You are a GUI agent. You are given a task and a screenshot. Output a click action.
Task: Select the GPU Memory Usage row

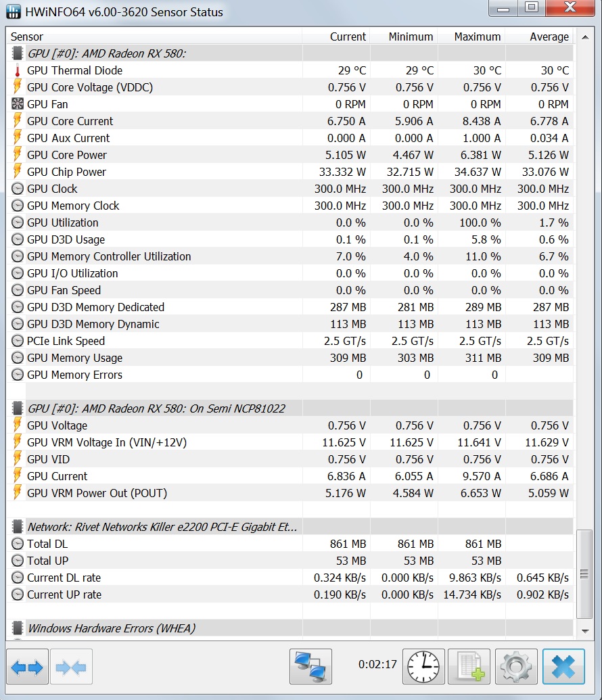point(290,358)
